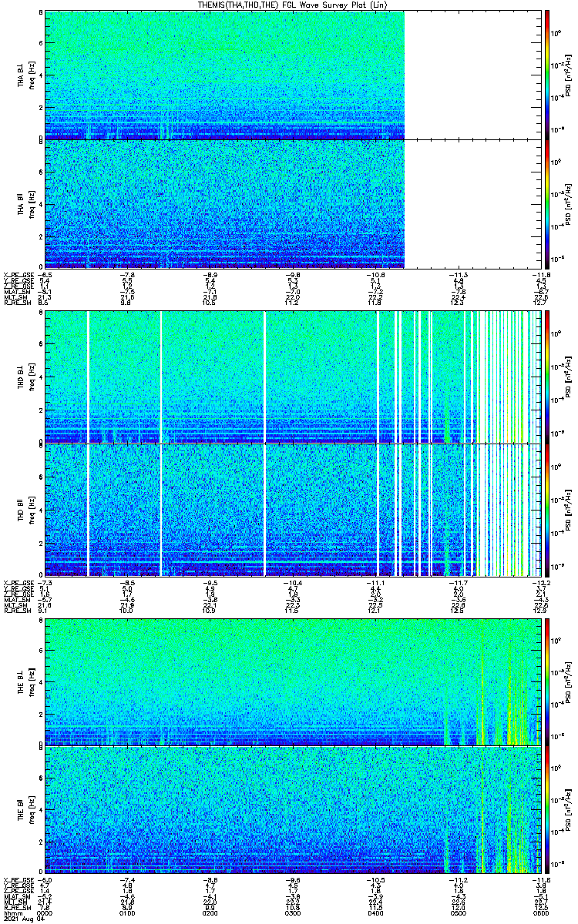
Task: Click the 'THA B∥ freq [Hz]' axis label
Action: (x=26, y=204)
